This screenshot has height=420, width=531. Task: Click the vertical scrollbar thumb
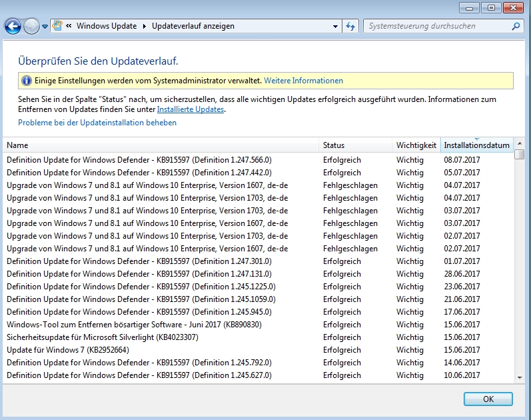(520, 154)
